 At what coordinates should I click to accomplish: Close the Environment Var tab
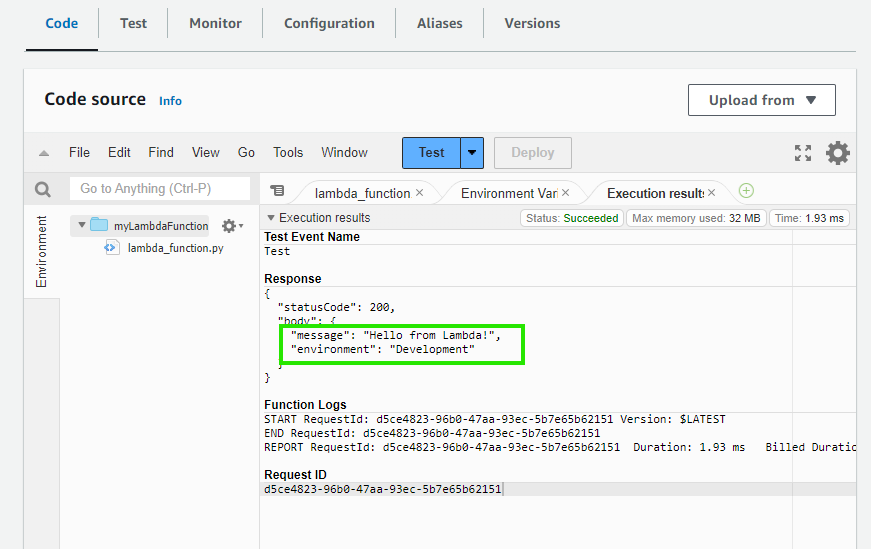coord(566,193)
